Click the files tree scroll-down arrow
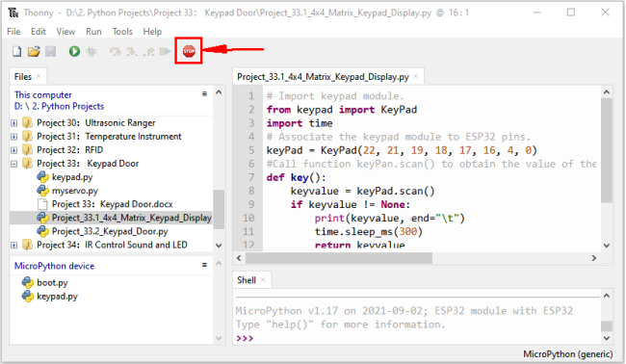 pos(219,246)
